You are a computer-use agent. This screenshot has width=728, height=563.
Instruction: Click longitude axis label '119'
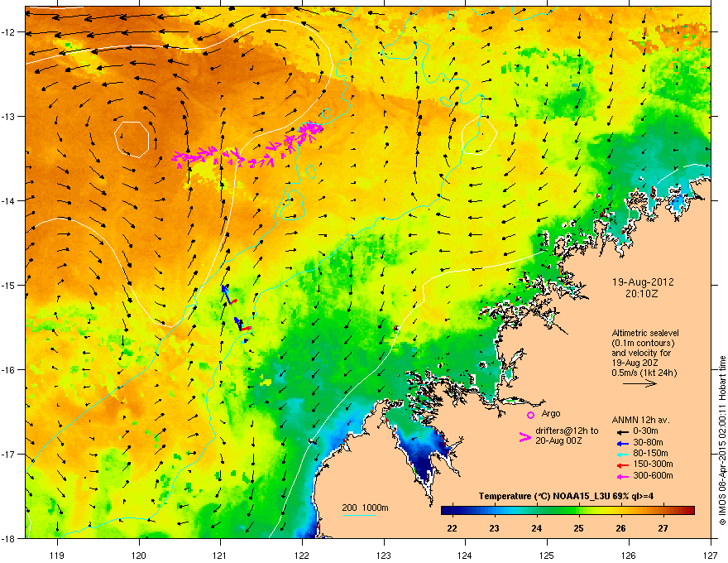point(57,555)
